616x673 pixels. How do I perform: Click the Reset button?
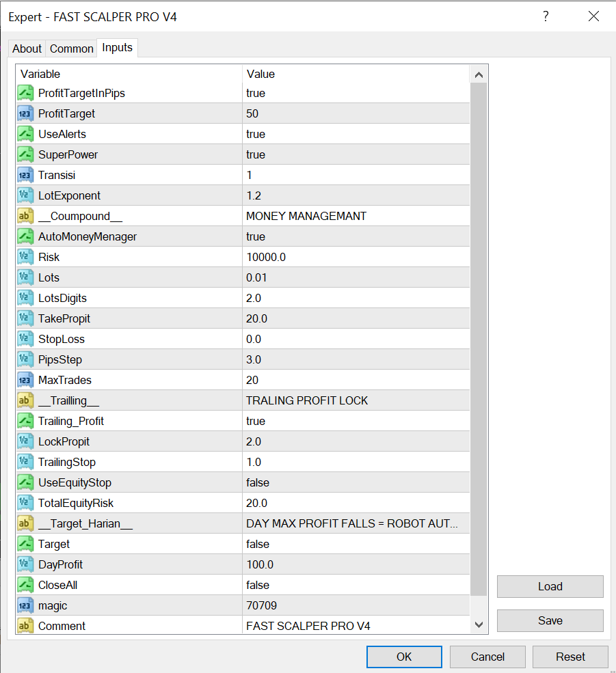click(570, 657)
